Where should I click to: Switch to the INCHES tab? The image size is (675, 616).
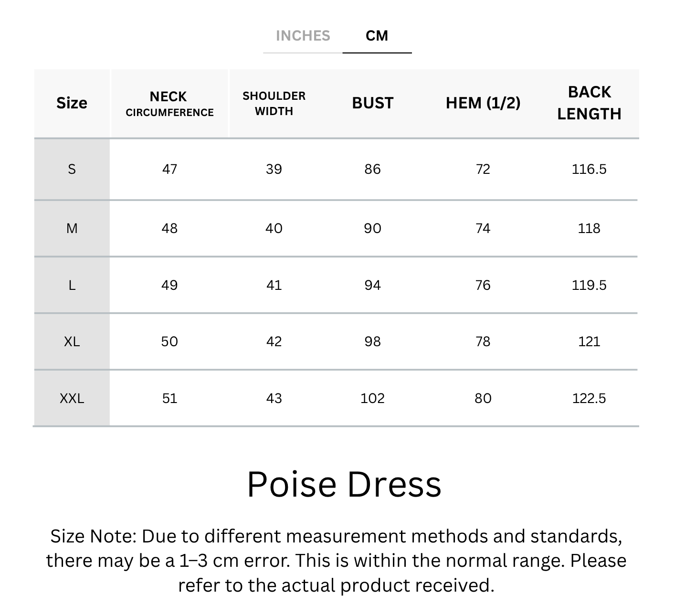(303, 36)
